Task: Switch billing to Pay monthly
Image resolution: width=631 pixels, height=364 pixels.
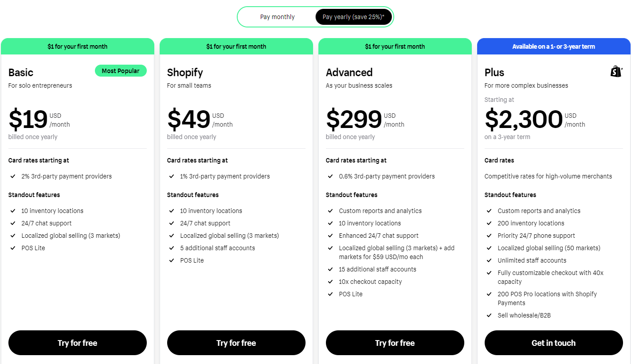Action: coord(278,17)
